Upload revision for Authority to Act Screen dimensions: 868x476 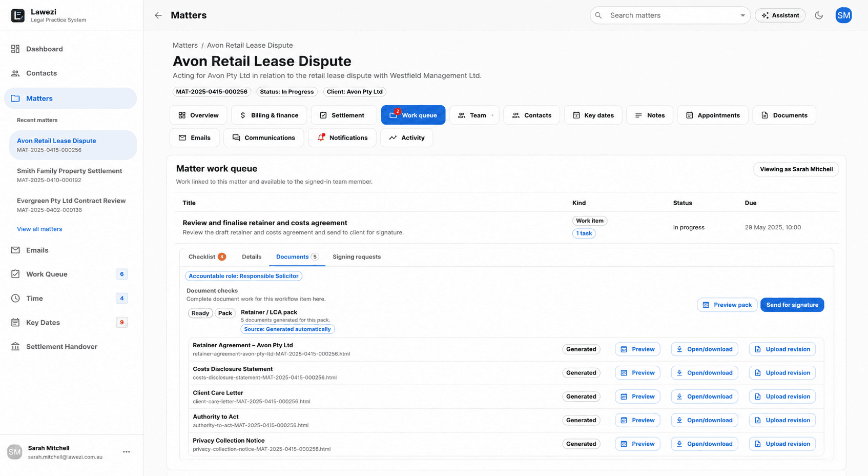click(x=782, y=420)
